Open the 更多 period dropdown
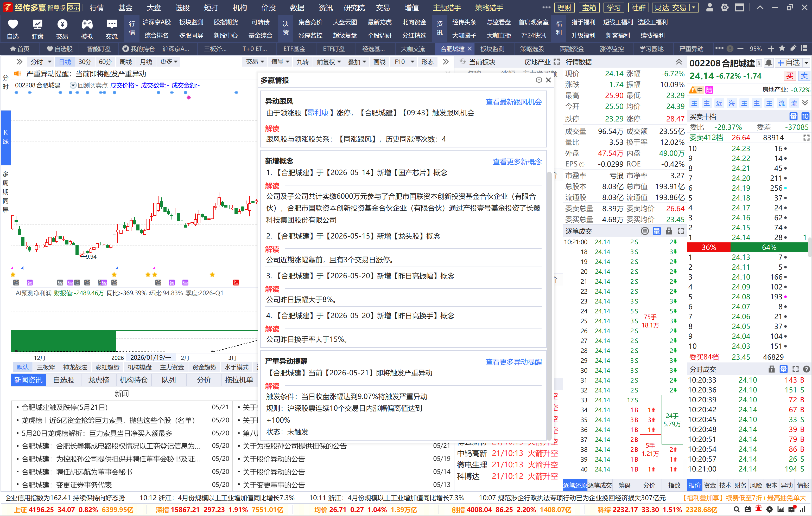Viewport: 812px width, 516px height. click(x=169, y=62)
